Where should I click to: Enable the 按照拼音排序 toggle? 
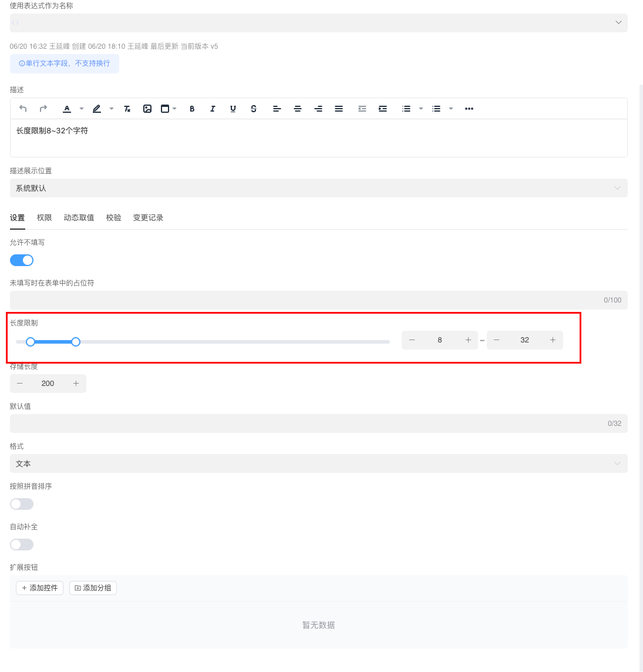tap(22, 504)
